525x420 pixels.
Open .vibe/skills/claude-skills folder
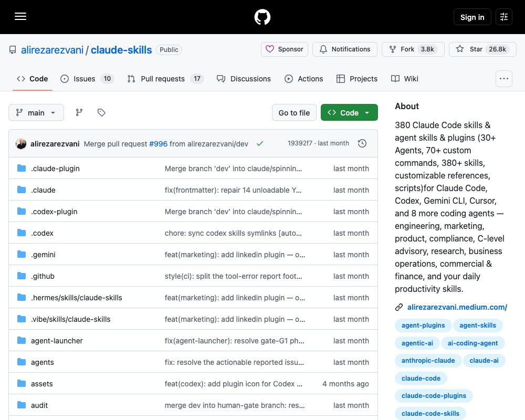click(x=71, y=319)
